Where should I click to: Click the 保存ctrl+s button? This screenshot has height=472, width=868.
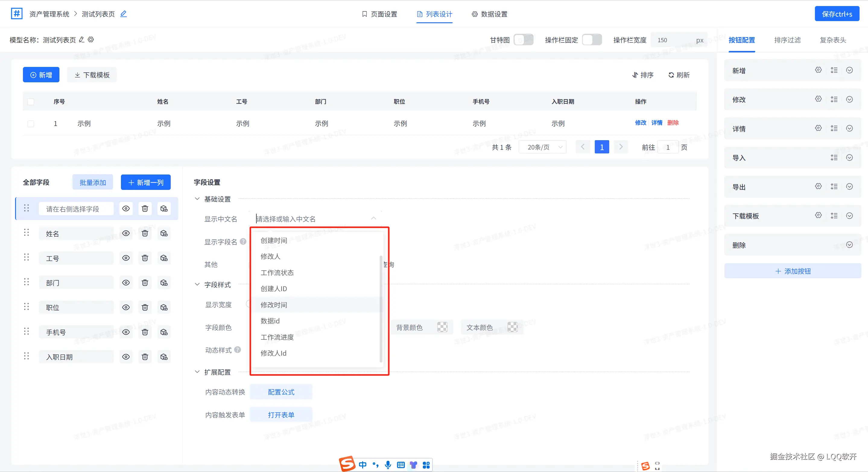[x=837, y=14]
